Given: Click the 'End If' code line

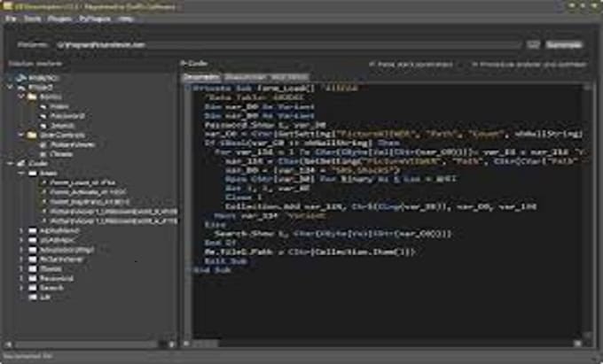Looking at the screenshot, I should [220, 243].
